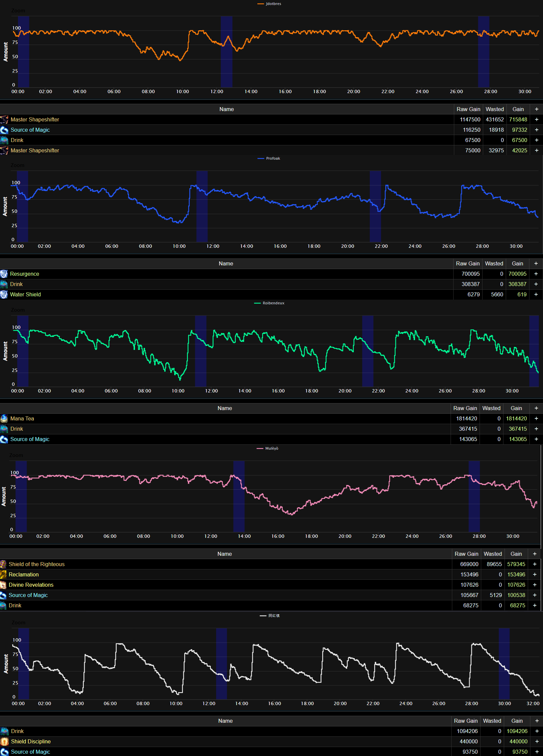
Task: Expand the Drink row with Gain 1094206
Action: (x=537, y=731)
